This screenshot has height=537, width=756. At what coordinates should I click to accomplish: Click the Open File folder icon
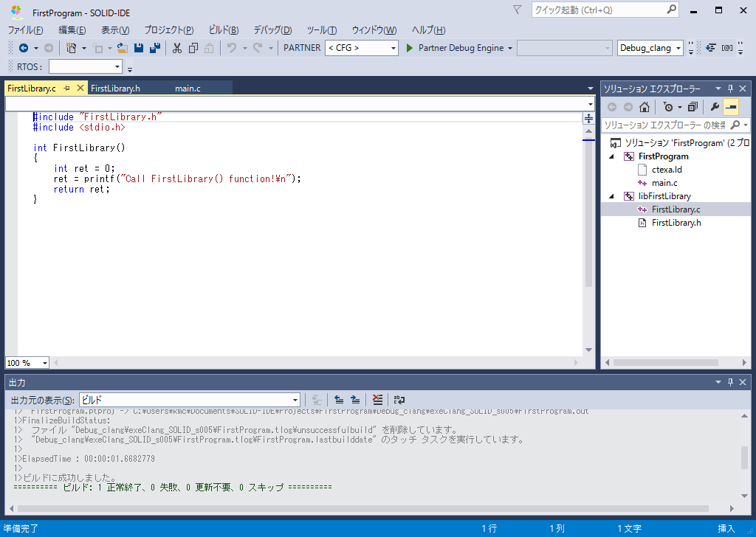(122, 48)
